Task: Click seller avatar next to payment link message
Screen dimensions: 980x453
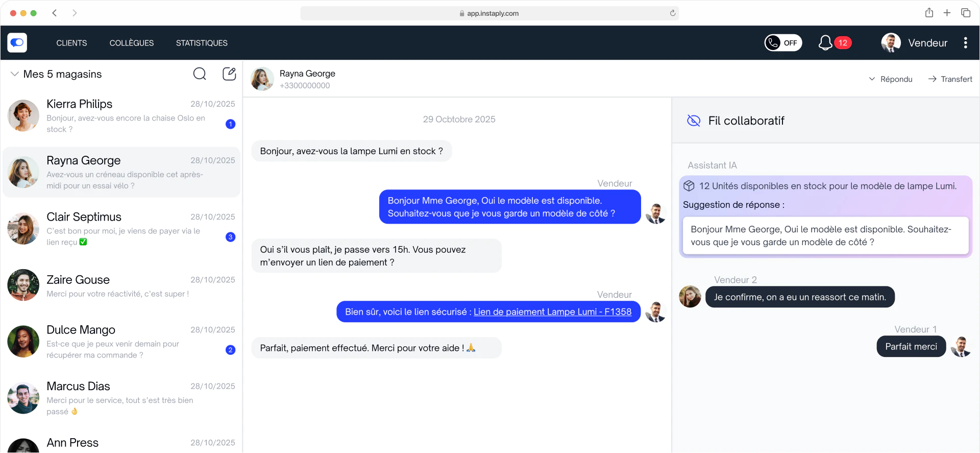Action: coord(656,312)
